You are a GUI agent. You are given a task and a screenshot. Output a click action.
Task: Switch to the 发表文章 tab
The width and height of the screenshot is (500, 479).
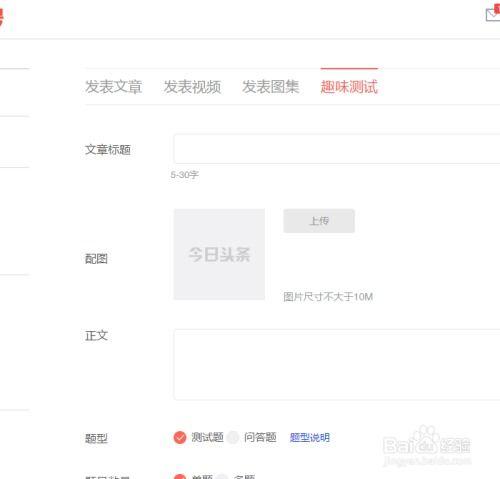pyautogui.click(x=114, y=87)
